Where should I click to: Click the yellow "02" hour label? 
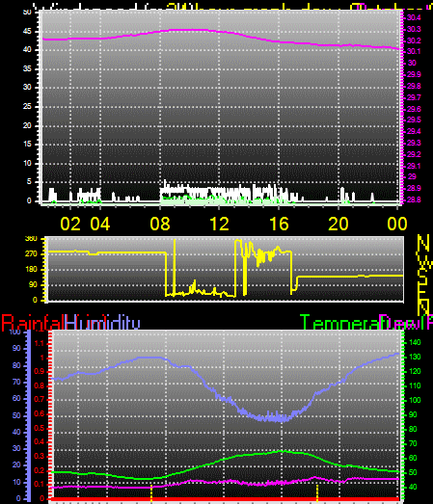(70, 224)
